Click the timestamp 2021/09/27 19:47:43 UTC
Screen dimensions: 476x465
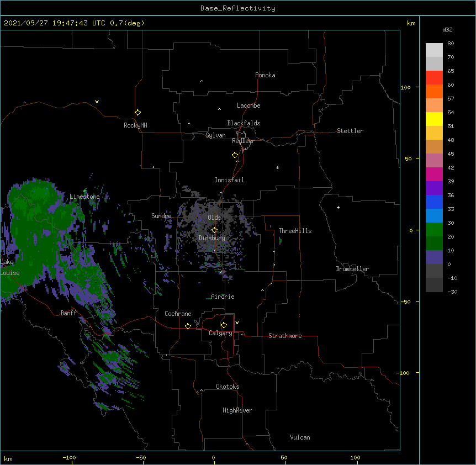click(x=55, y=23)
